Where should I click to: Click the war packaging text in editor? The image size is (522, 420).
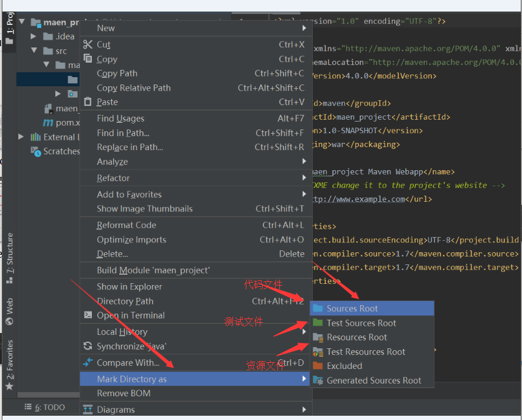tap(338, 144)
